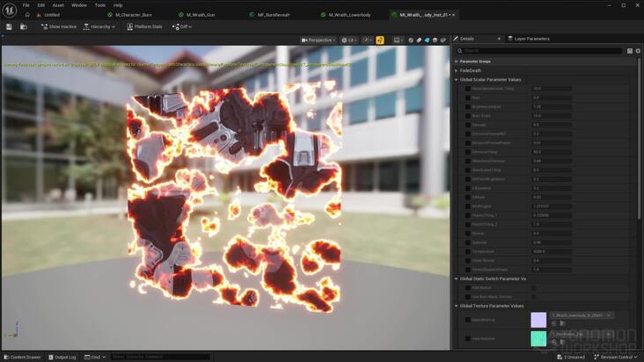
Task: Set preview mesh to cube
Action: click(x=435, y=40)
